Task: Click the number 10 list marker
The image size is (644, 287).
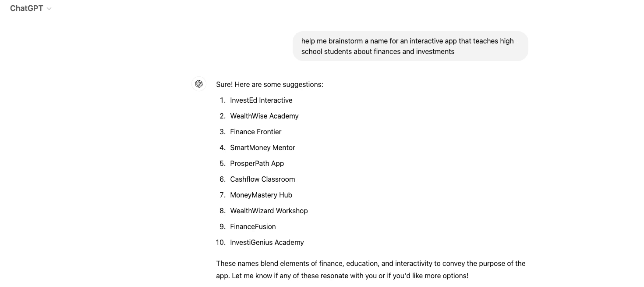Action: tap(221, 242)
